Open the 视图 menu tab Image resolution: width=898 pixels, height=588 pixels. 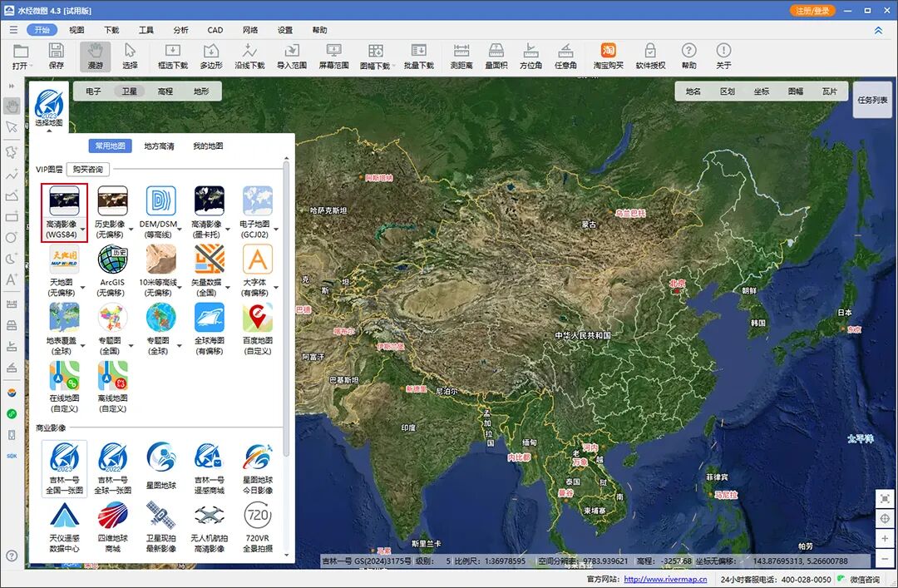(x=76, y=30)
